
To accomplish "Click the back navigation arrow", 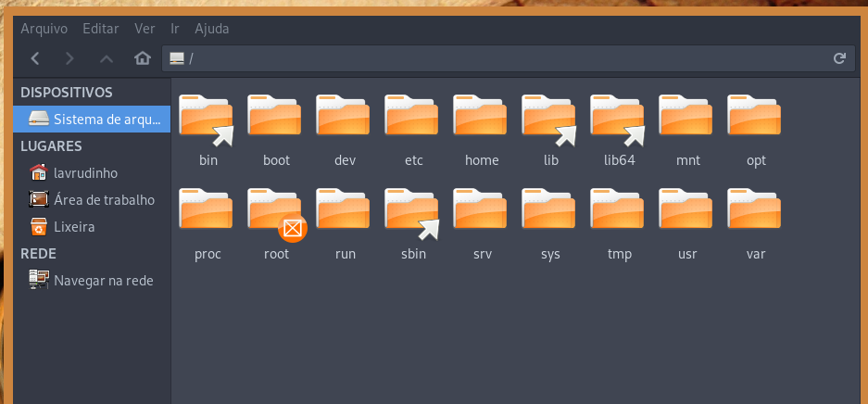I will 35,58.
